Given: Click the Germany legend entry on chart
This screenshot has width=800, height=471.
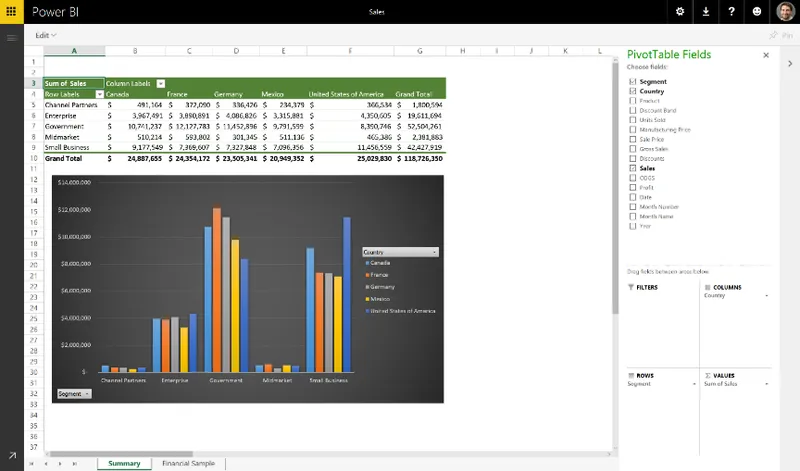Looking at the screenshot, I should pyautogui.click(x=380, y=287).
